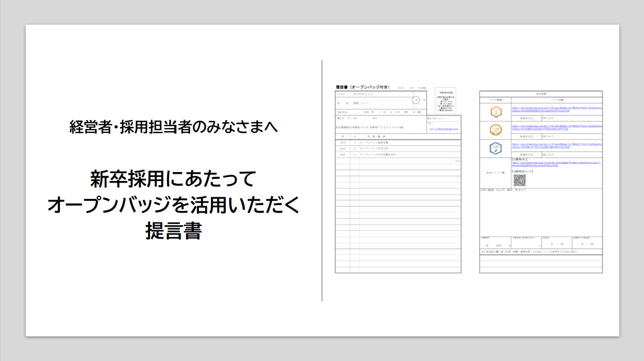Click the blue hexagon badge icon
The height and width of the screenshot is (361, 644).
[x=495, y=147]
